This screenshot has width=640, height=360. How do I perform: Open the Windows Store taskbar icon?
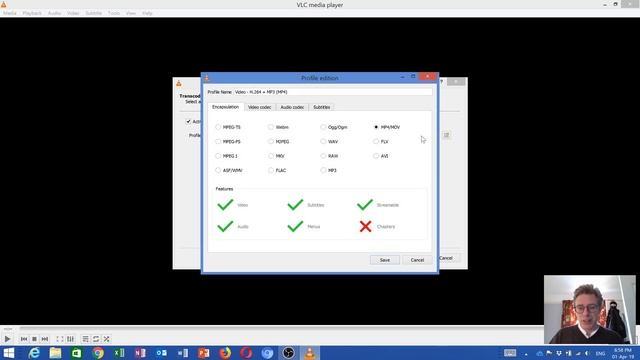point(76,353)
